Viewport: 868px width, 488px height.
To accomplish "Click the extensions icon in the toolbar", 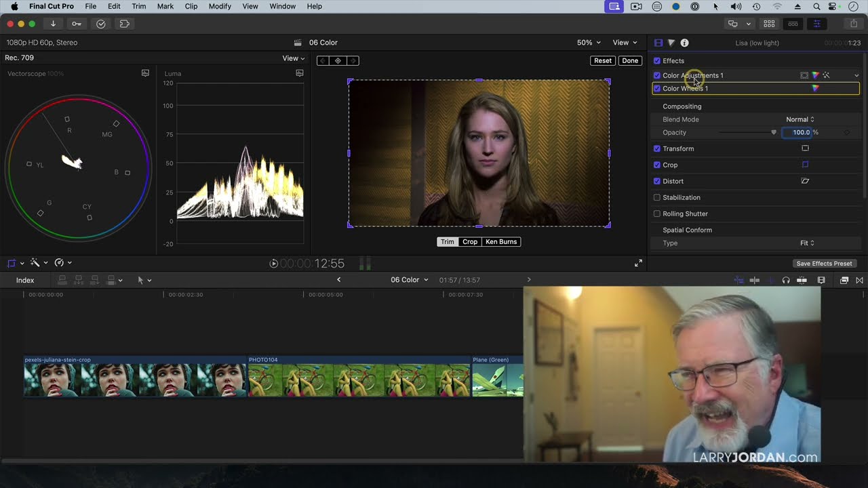I will click(x=124, y=24).
